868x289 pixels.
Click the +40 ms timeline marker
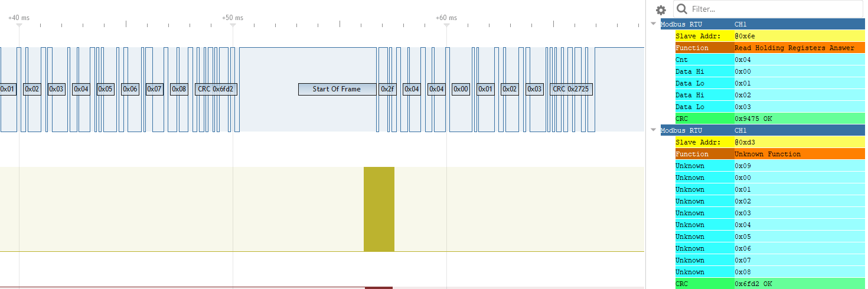click(19, 18)
